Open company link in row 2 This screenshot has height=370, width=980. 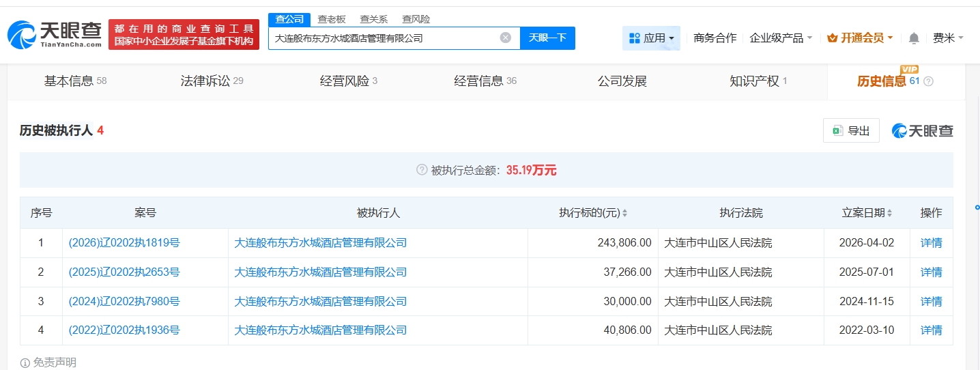point(320,272)
